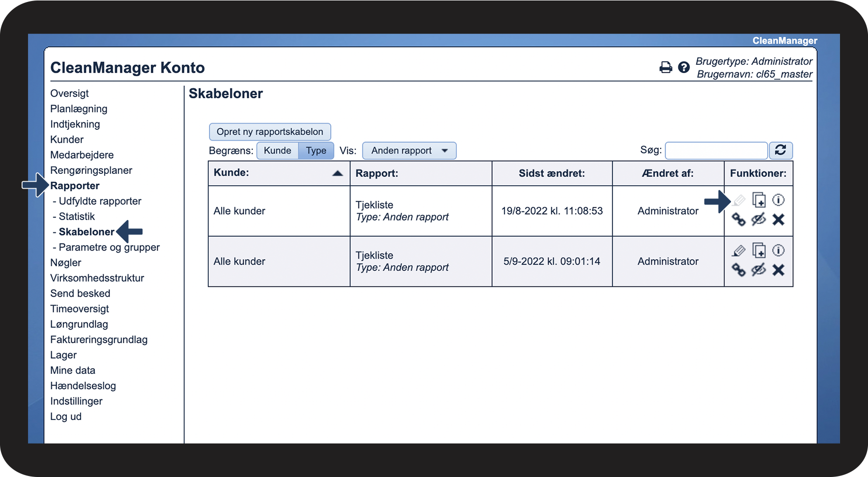Viewport: 868px width, 477px height.
Task: Edit the second Tjekliste template with pencil icon
Action: 738,251
